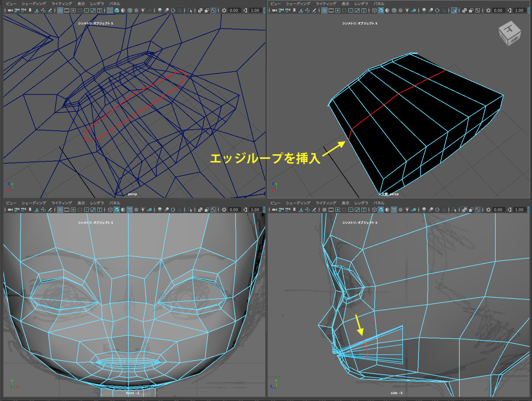Toggle isolate select in the top-right panel toolbar
This screenshot has width=532, height=401.
coord(454,10)
